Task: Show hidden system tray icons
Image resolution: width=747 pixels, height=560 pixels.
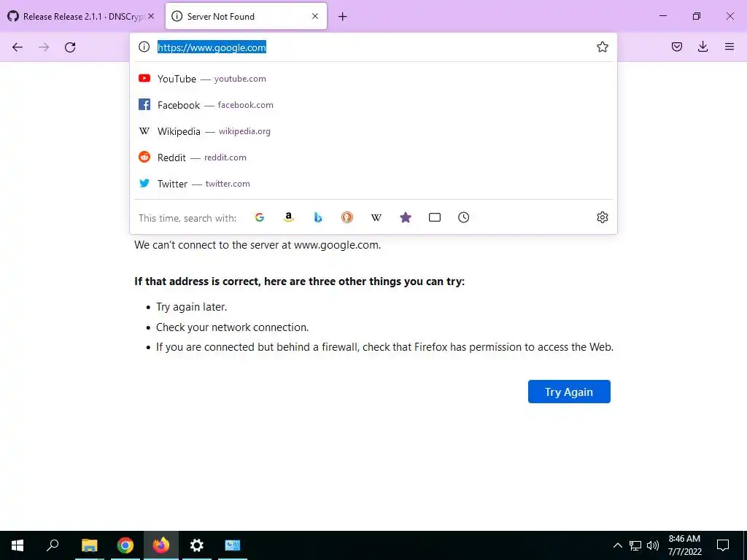Action: click(x=617, y=545)
